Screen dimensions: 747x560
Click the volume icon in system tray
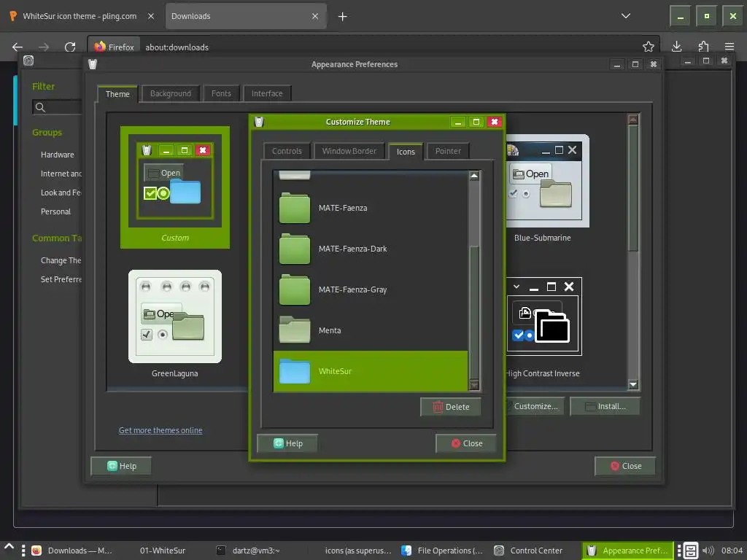click(708, 551)
